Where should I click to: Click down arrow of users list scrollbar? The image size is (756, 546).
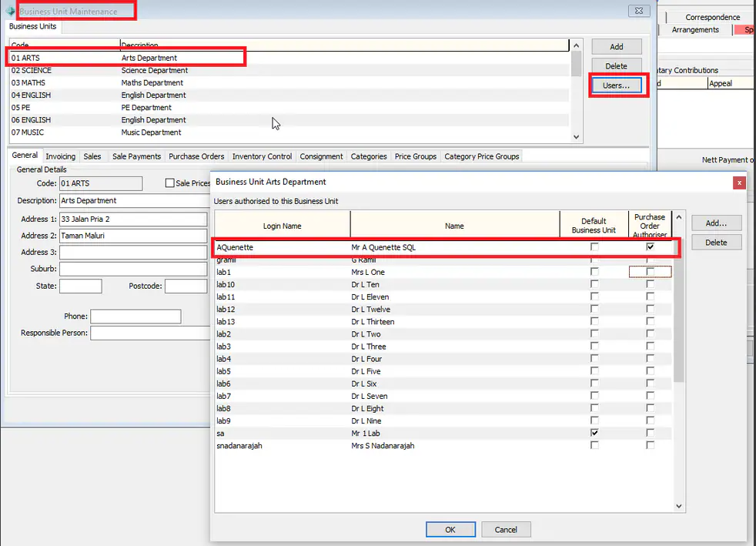[679, 506]
